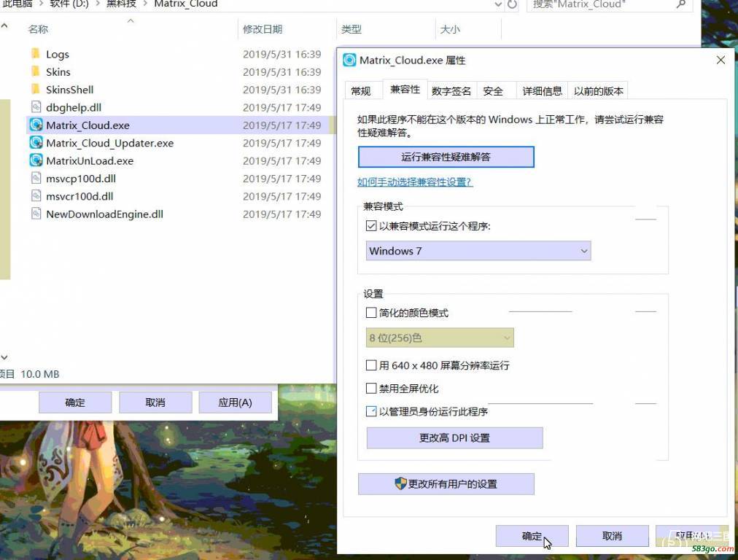This screenshot has height=560, width=738.
Task: Click 运行兼容性疑难解答 button
Action: pos(446,157)
